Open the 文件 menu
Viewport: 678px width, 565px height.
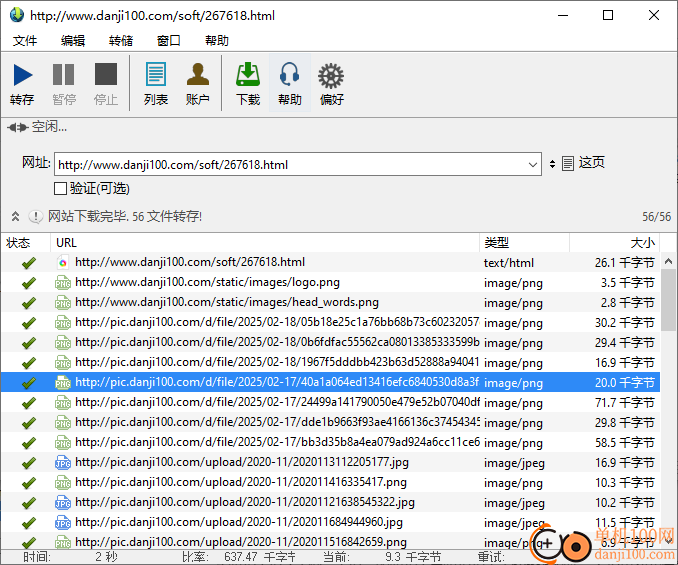coord(25,41)
